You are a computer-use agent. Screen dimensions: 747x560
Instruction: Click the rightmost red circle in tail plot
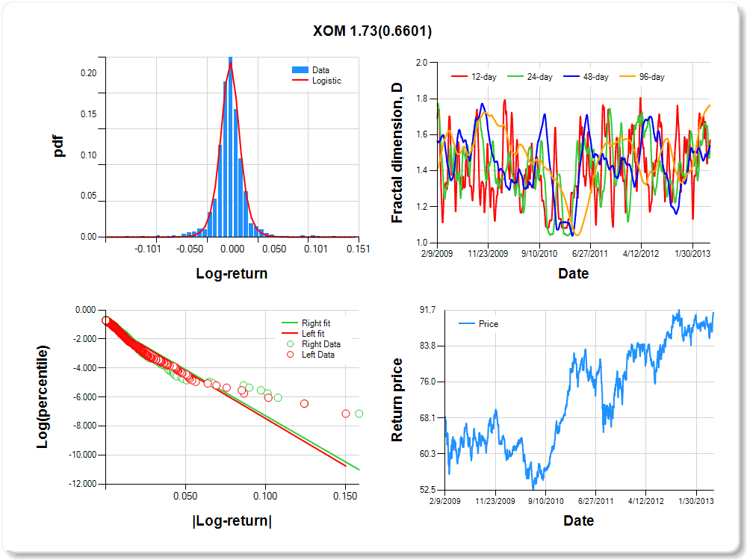tap(345, 414)
